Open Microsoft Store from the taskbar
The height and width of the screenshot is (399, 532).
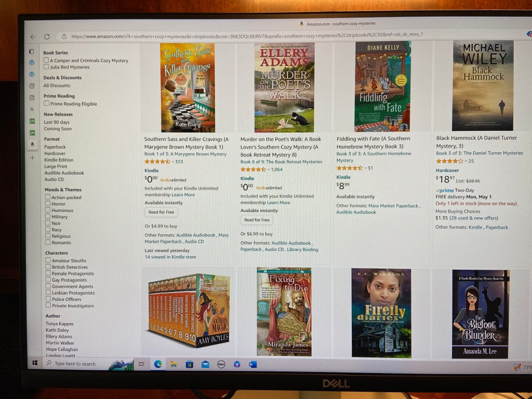[x=189, y=364]
